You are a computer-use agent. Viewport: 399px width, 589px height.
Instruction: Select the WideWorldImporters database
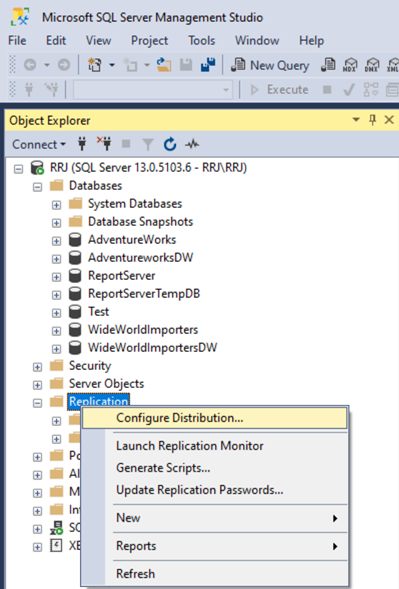point(143,330)
